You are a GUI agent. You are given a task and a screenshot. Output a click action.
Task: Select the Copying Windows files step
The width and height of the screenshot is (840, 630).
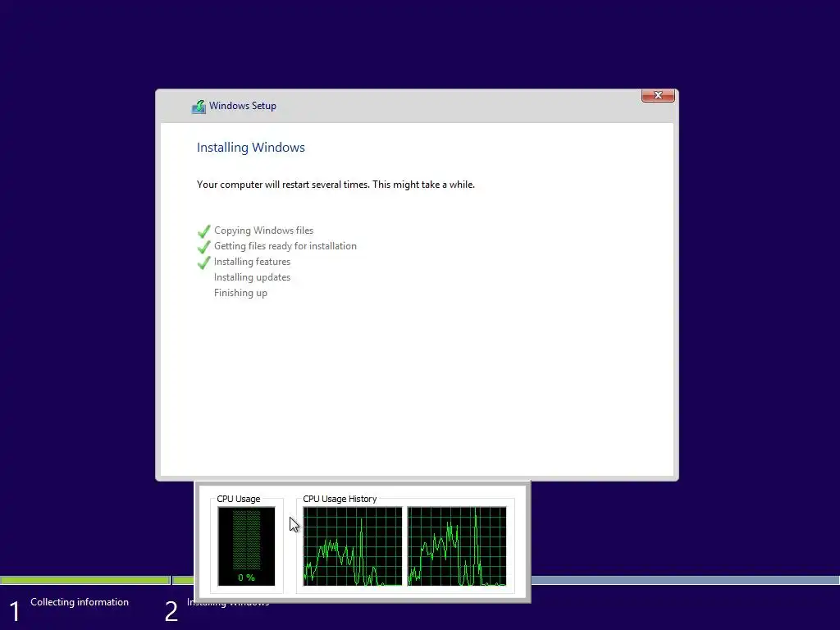coord(263,231)
